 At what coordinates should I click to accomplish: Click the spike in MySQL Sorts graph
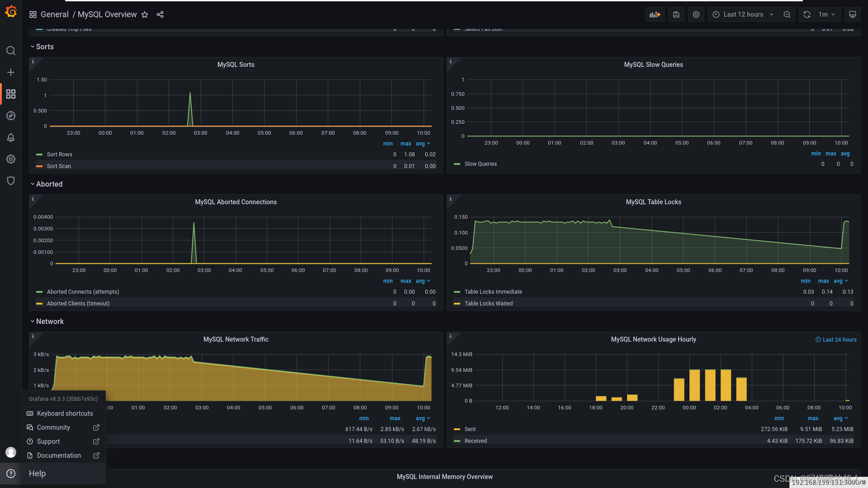tap(190, 108)
